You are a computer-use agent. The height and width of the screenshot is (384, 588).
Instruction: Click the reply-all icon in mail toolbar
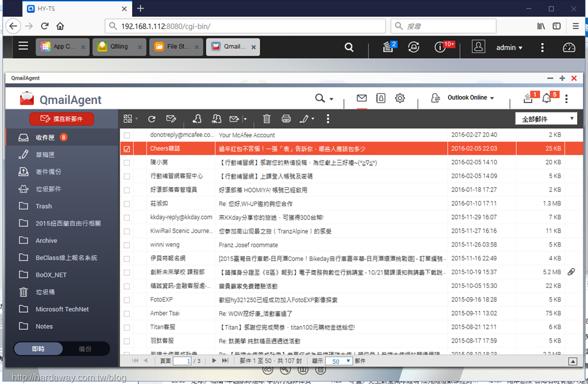point(216,119)
